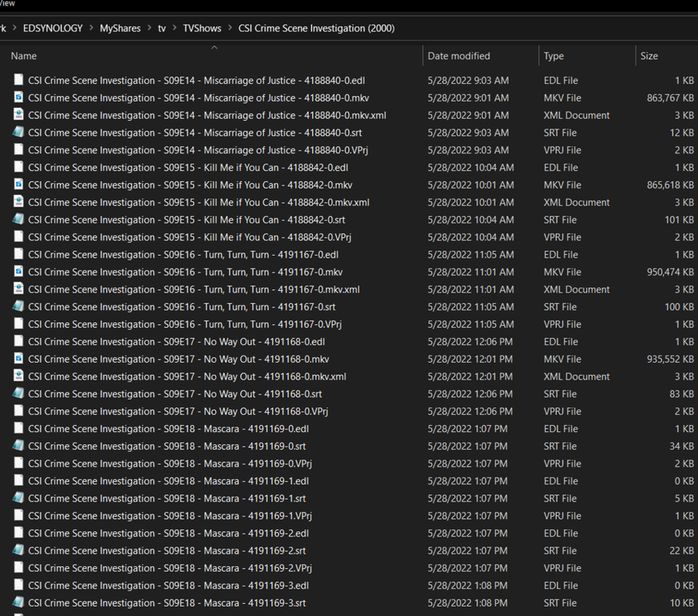Select file Mascara - 4191169-3.edl

click(x=168, y=585)
